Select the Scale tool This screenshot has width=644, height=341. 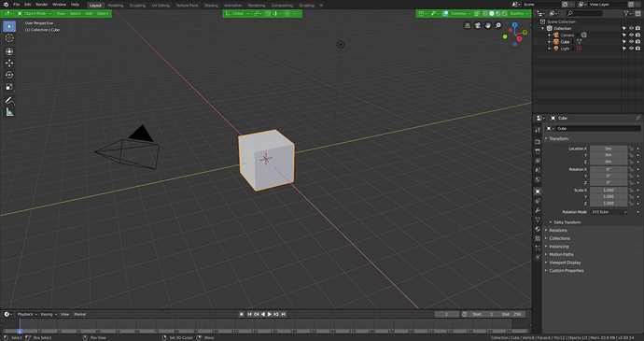pos(9,87)
